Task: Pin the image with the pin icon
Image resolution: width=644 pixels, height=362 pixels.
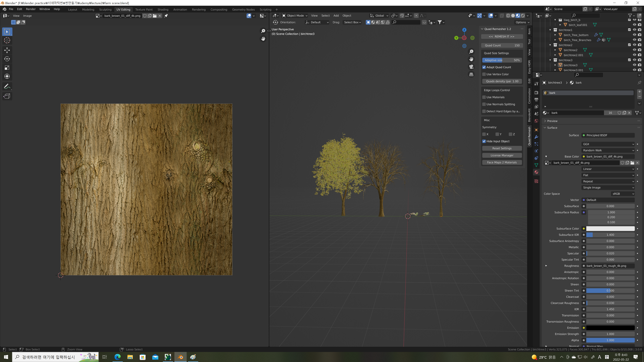Action: 166,16
